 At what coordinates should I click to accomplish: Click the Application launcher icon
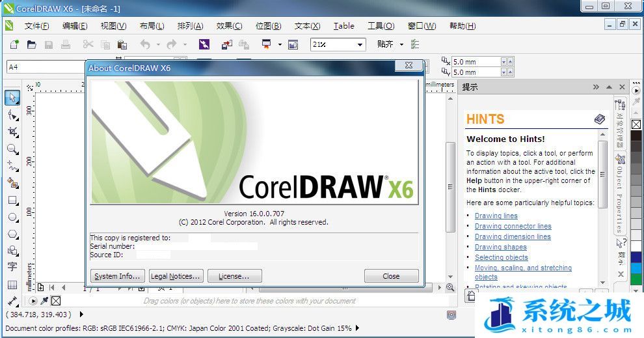tap(267, 44)
